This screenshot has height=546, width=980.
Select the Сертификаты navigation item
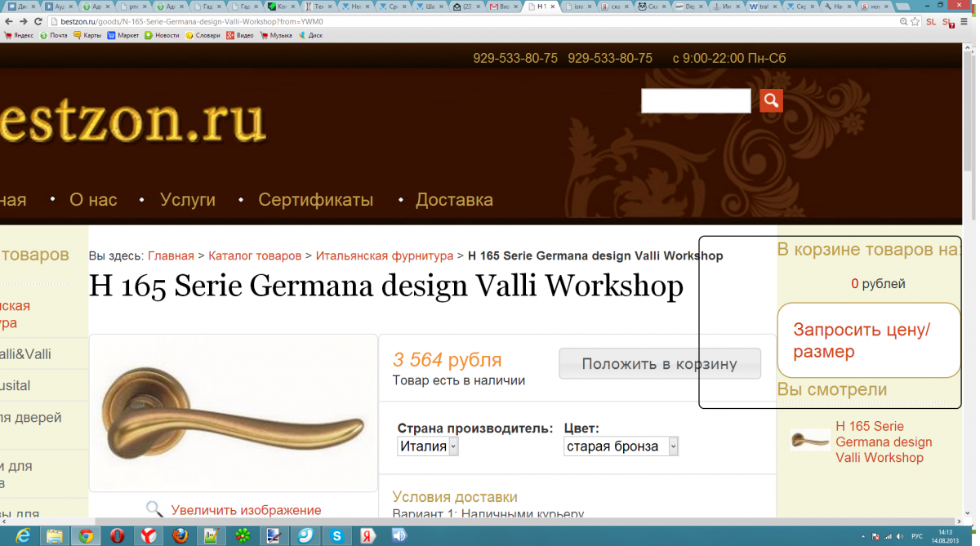pyautogui.click(x=315, y=200)
